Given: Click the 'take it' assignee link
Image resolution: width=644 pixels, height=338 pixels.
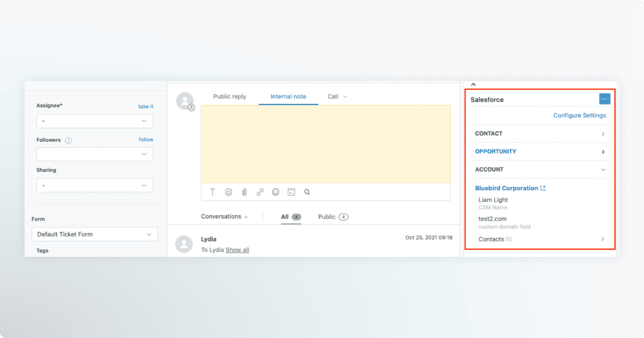Looking at the screenshot, I should coord(146,106).
